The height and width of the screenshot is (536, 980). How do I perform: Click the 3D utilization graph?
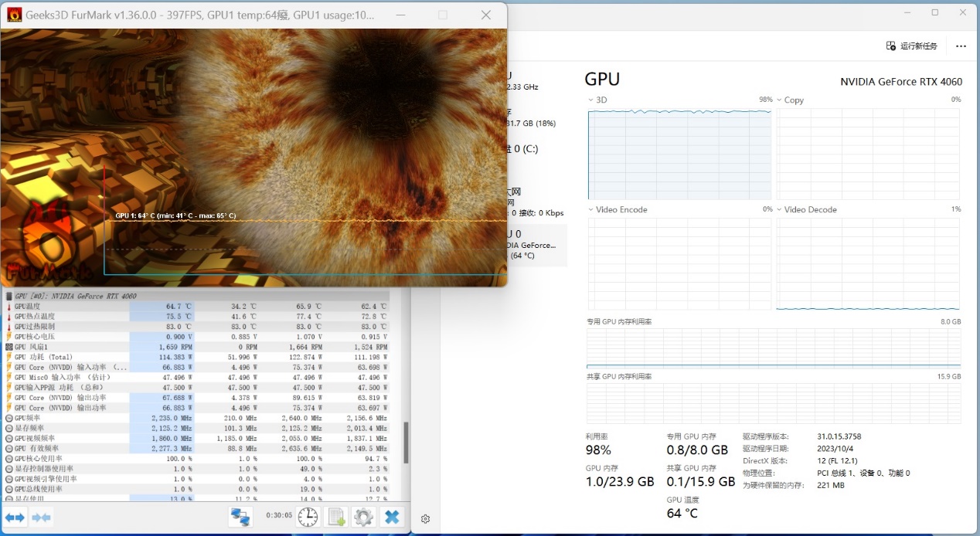tap(679, 154)
